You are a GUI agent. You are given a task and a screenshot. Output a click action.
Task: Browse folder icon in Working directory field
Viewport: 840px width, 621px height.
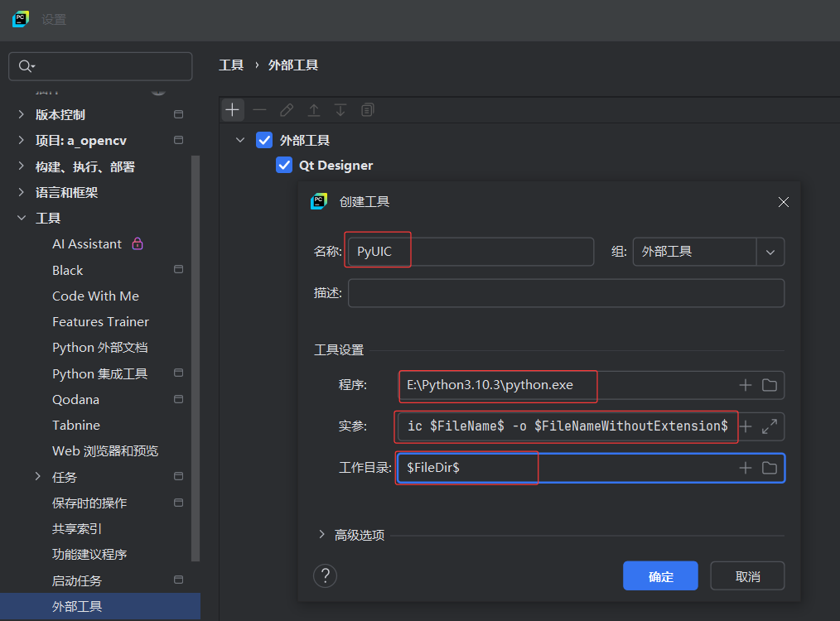click(770, 468)
